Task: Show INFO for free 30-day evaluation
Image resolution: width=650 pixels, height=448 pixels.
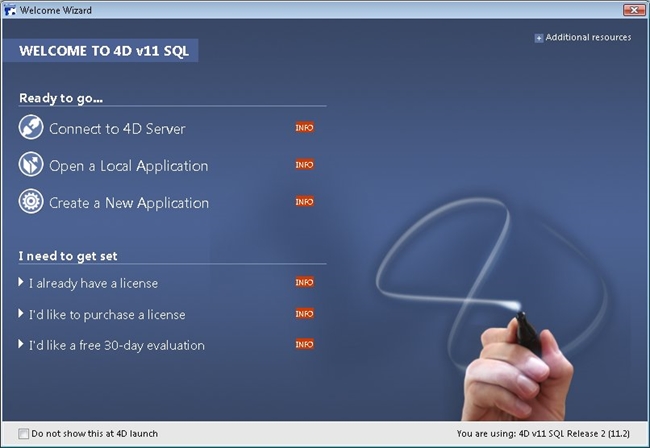Action: [x=304, y=345]
